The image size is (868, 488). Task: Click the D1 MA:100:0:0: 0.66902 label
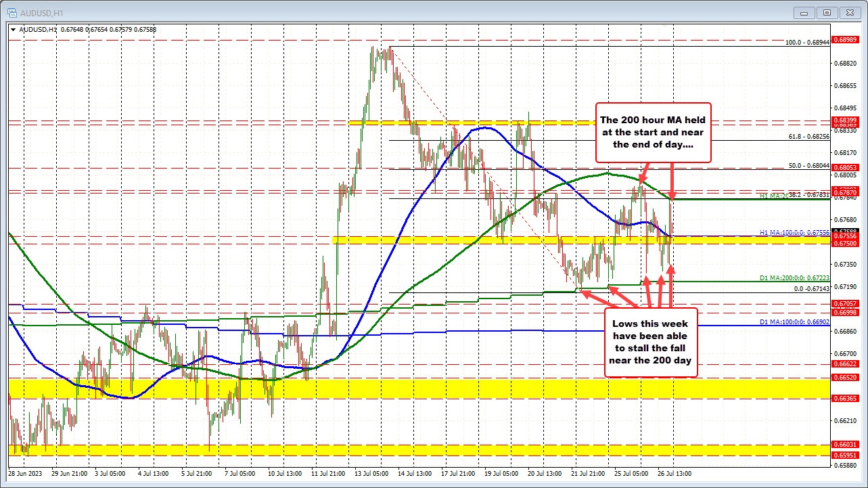tap(796, 322)
